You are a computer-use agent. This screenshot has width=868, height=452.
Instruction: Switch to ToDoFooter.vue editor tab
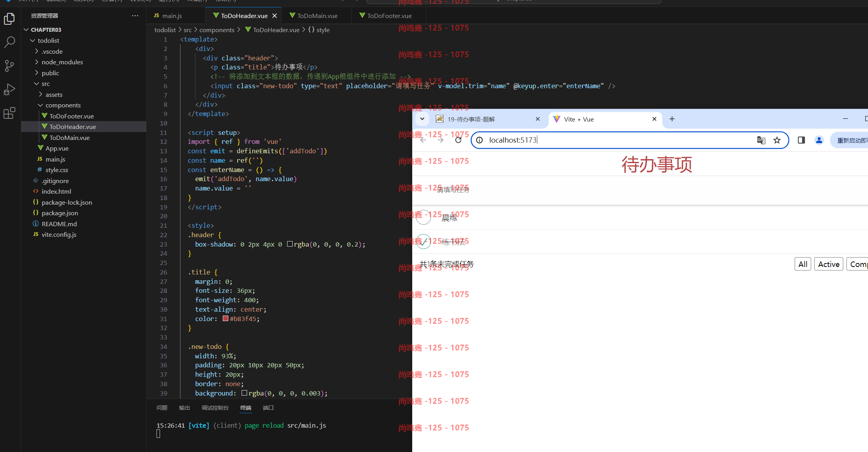coord(389,16)
